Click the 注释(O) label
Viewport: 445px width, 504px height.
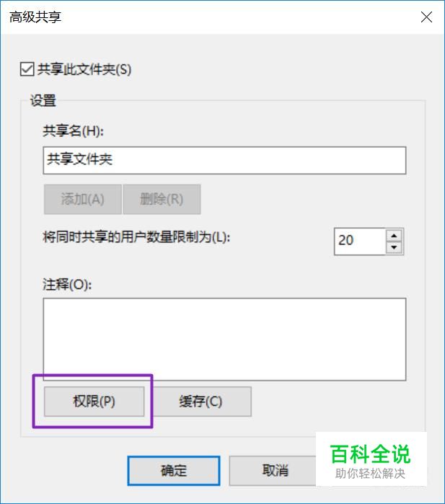tap(67, 284)
